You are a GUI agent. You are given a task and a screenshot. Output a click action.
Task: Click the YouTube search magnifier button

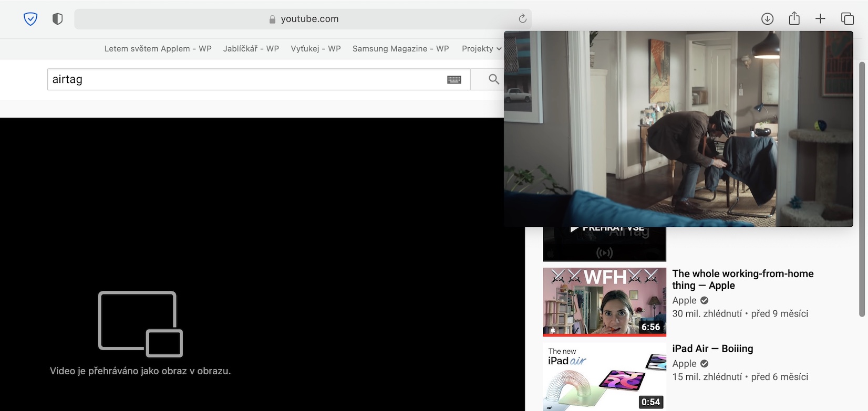click(493, 79)
